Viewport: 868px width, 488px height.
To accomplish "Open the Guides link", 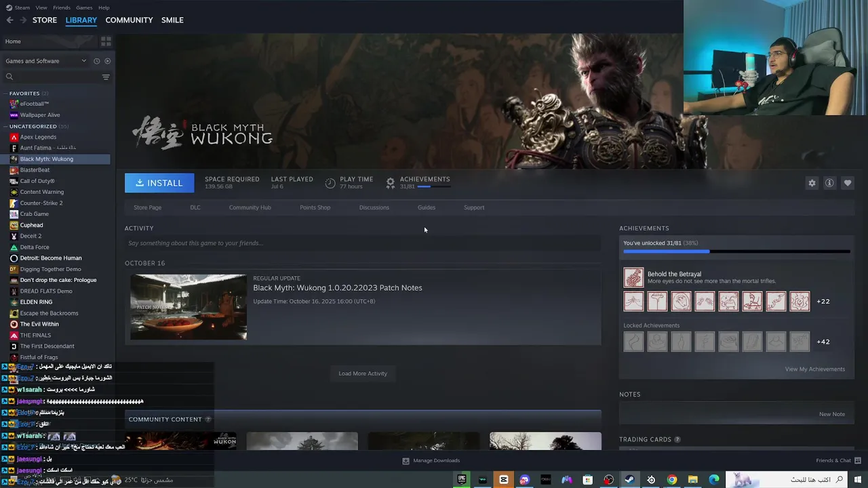I will coord(427,207).
